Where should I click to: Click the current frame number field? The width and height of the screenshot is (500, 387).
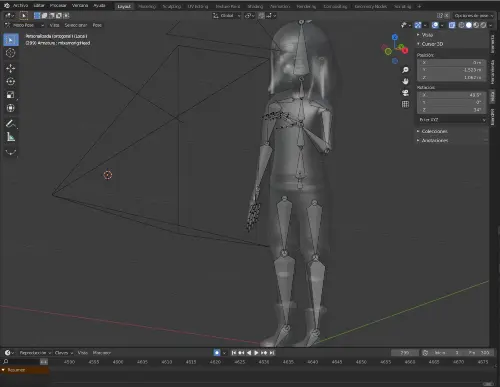coord(405,353)
